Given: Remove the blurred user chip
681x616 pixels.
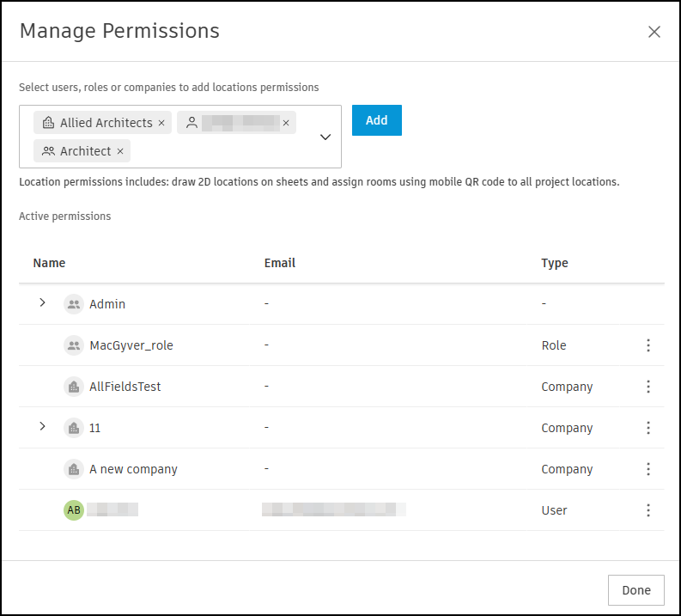Looking at the screenshot, I should pos(286,123).
